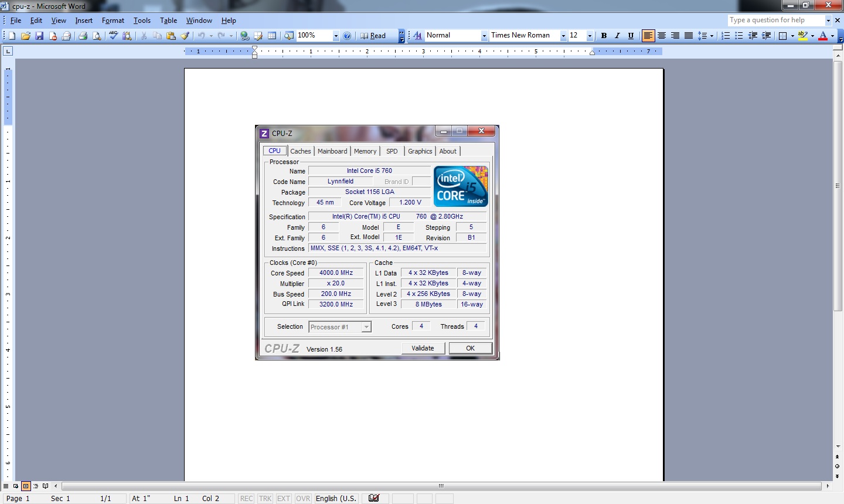The image size is (844, 504).
Task: Open the font size 12 dropdown
Action: [x=590, y=36]
